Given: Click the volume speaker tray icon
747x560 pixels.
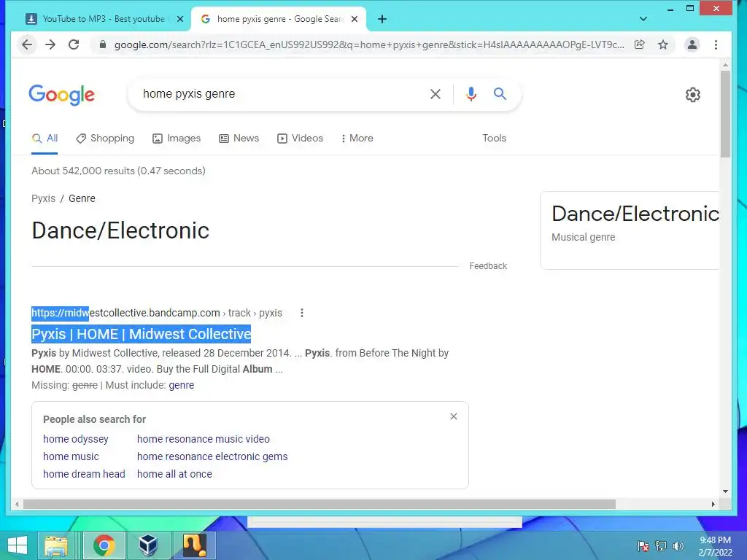Looking at the screenshot, I should point(678,546).
